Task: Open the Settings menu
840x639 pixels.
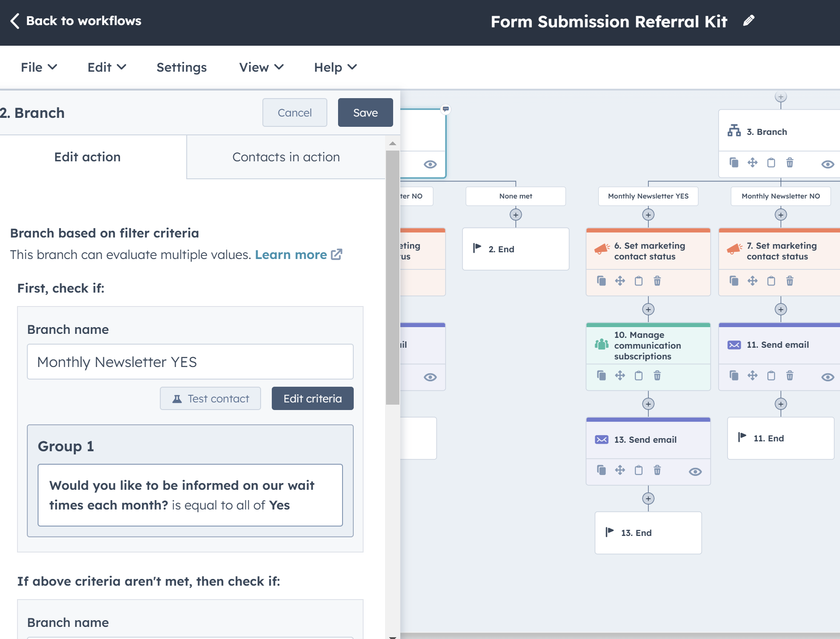Action: 181,67
